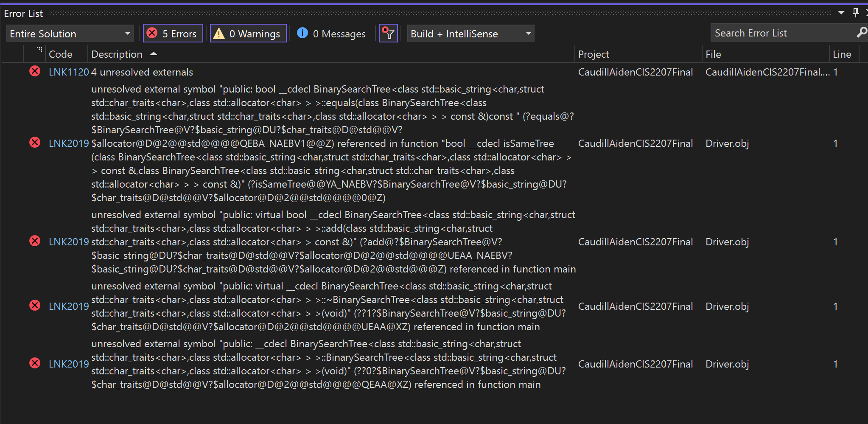The image size is (868, 424).
Task: Click the error icon on first LNK2019 row
Action: coord(34,143)
